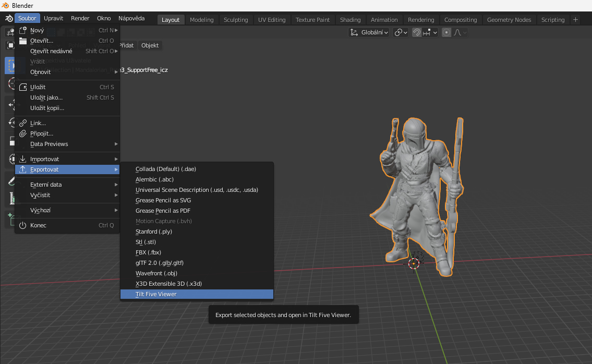Choose Uložit jako... menu entry

[x=67, y=98]
